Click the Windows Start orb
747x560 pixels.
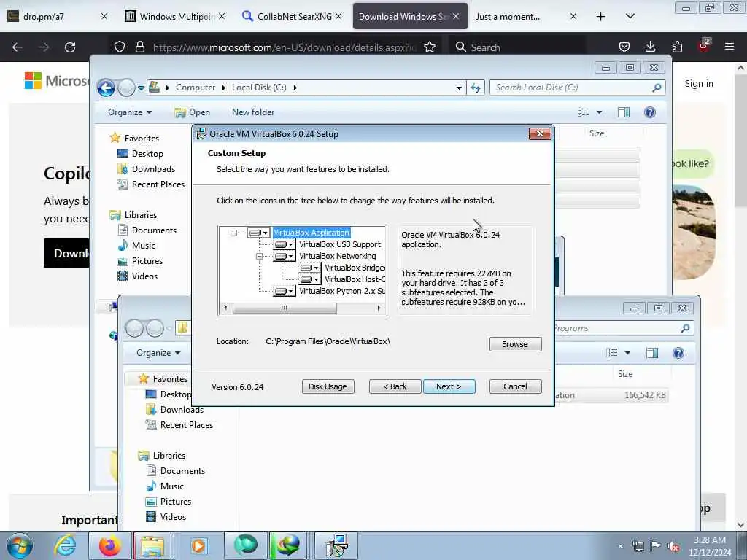click(20, 545)
